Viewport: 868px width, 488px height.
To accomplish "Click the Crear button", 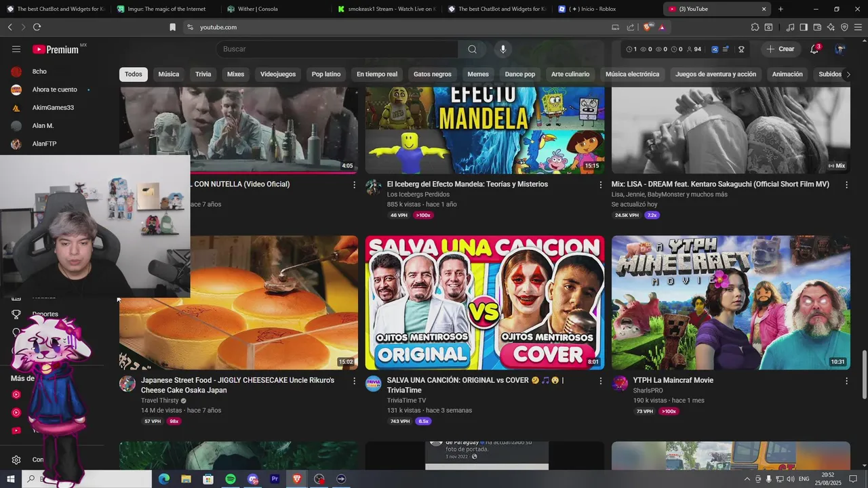I will (x=780, y=49).
